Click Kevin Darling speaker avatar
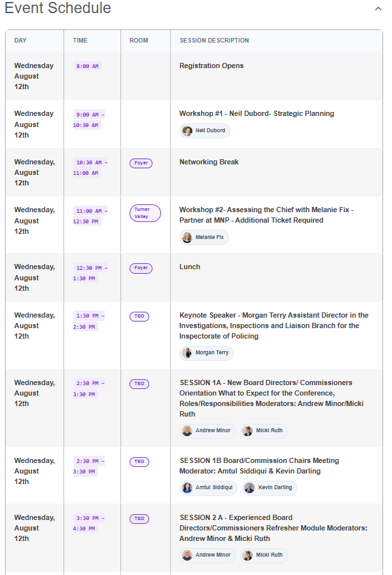The height and width of the screenshot is (575, 392). tap(249, 488)
